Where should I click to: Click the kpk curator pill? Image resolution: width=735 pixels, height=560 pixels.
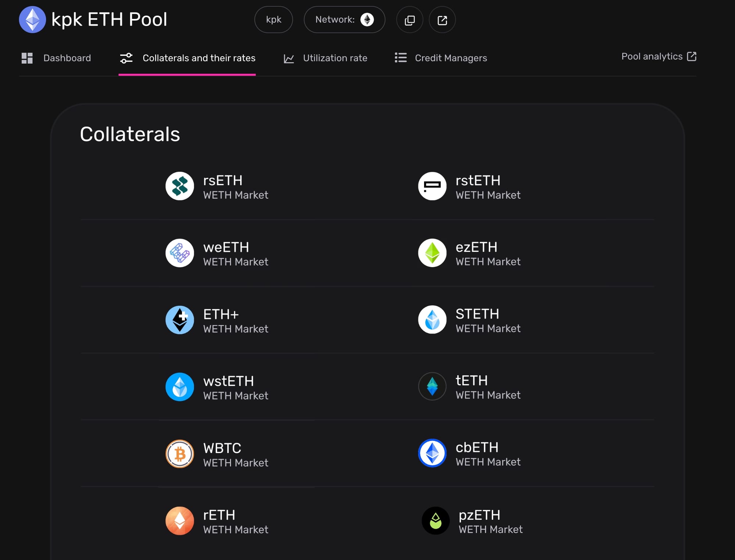point(273,20)
